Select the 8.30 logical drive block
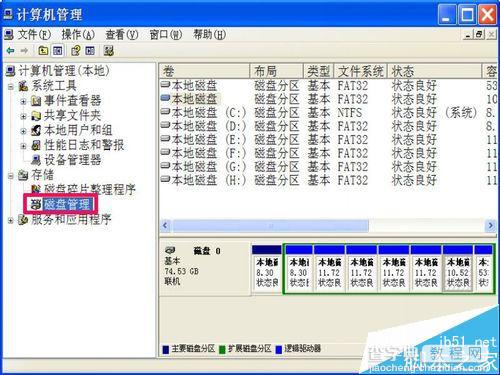500x375 pixels. click(299, 270)
